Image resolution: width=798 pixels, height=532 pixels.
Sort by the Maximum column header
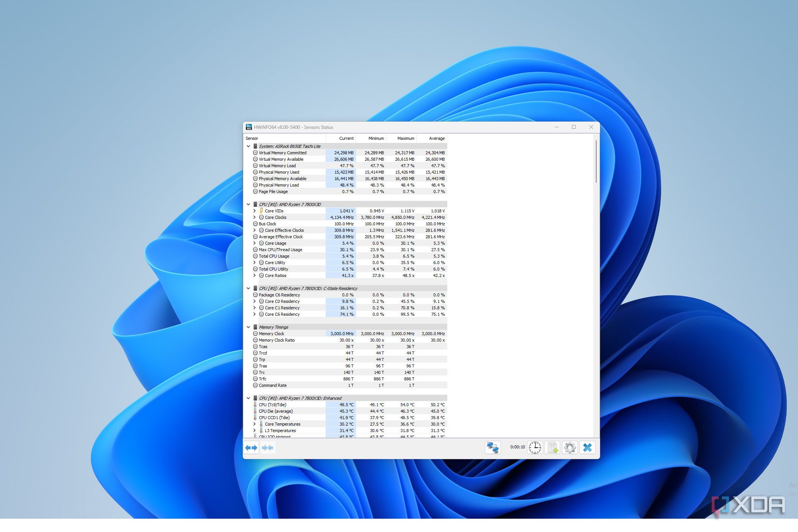(x=405, y=138)
